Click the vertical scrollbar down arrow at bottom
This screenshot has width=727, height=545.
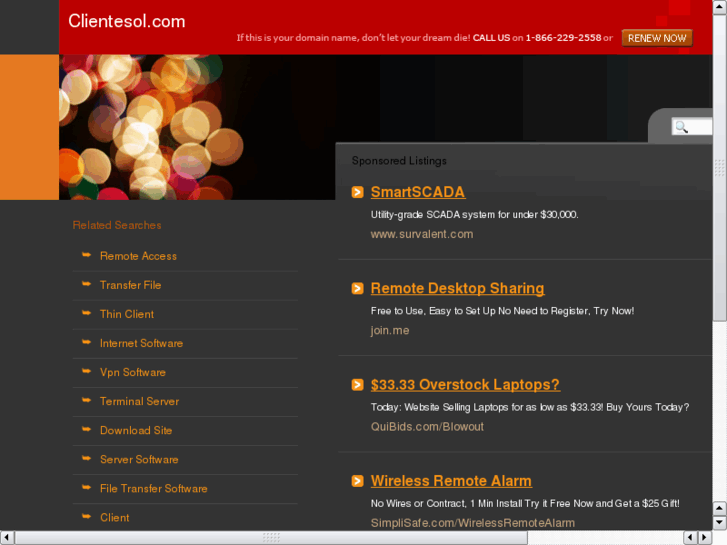(x=720, y=523)
